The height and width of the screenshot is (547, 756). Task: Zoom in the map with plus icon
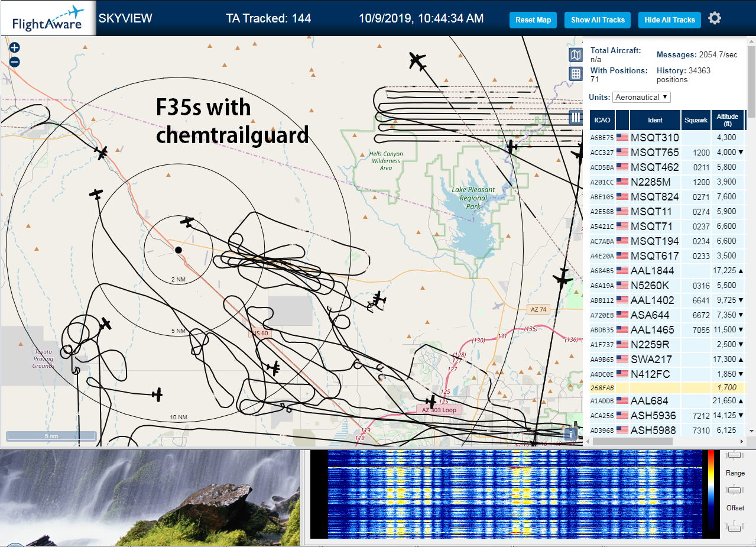[x=15, y=48]
